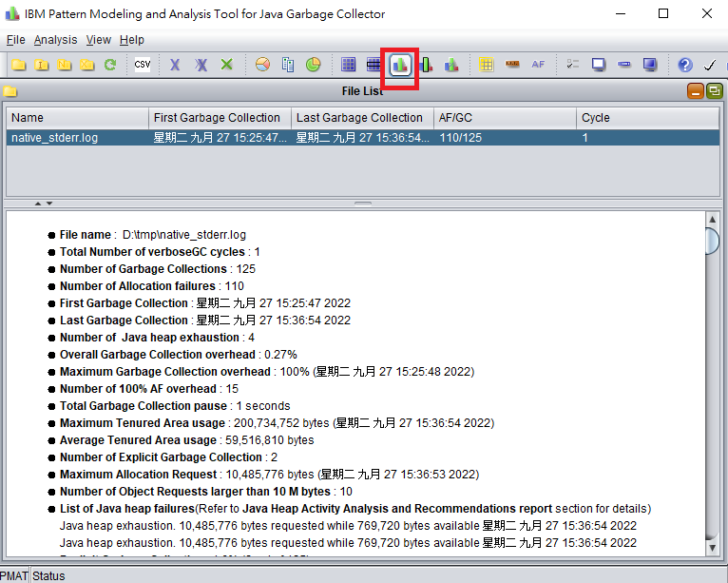Click the green pie chart icon
Viewport: 728px width, 583px height.
point(314,65)
